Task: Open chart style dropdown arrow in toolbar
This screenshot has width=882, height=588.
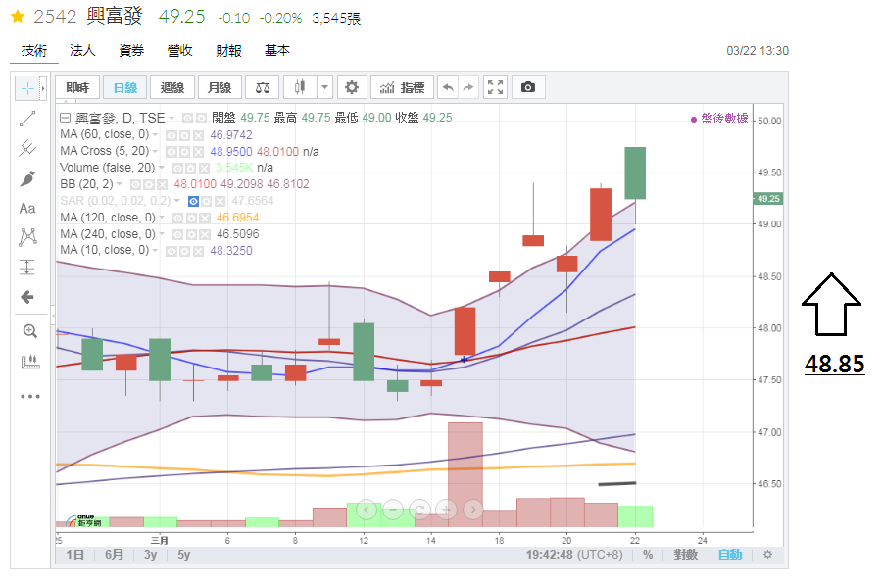Action: click(324, 88)
